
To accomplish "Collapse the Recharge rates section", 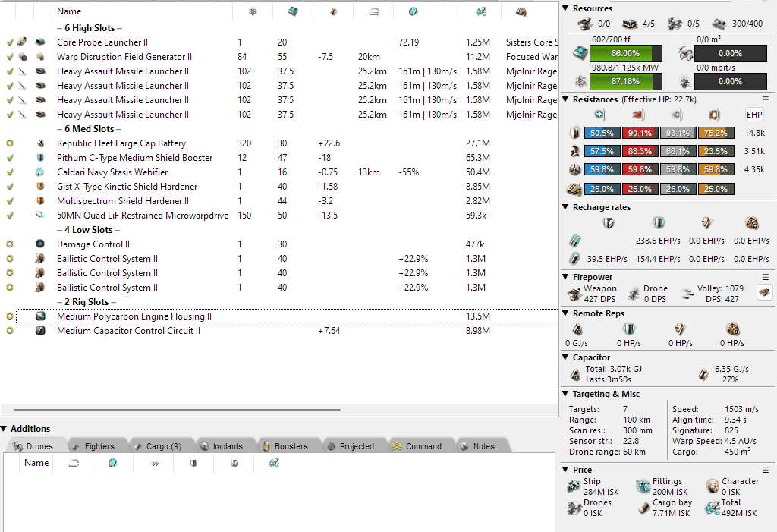I will click(566, 207).
